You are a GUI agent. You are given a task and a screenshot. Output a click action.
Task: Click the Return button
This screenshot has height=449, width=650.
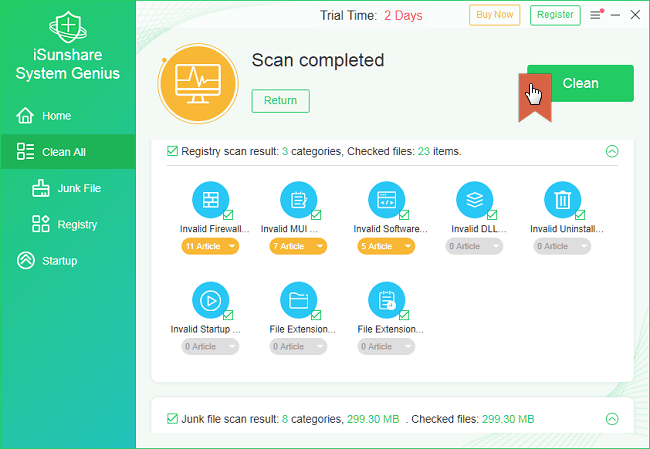pos(281,101)
